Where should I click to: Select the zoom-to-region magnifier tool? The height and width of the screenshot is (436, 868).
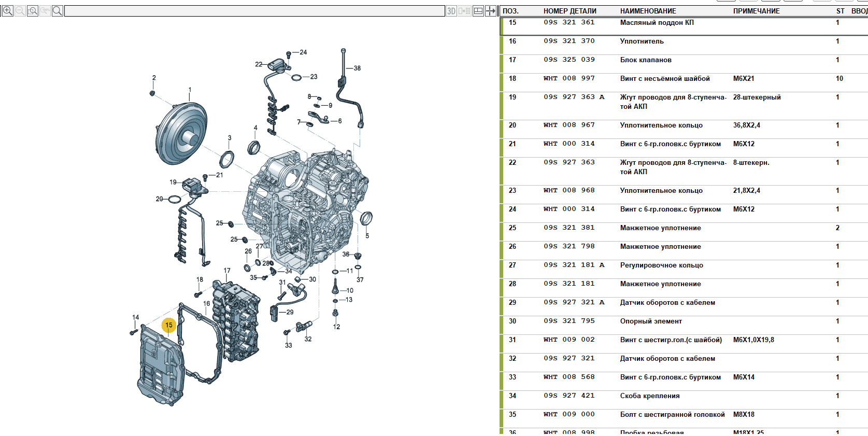pos(32,11)
